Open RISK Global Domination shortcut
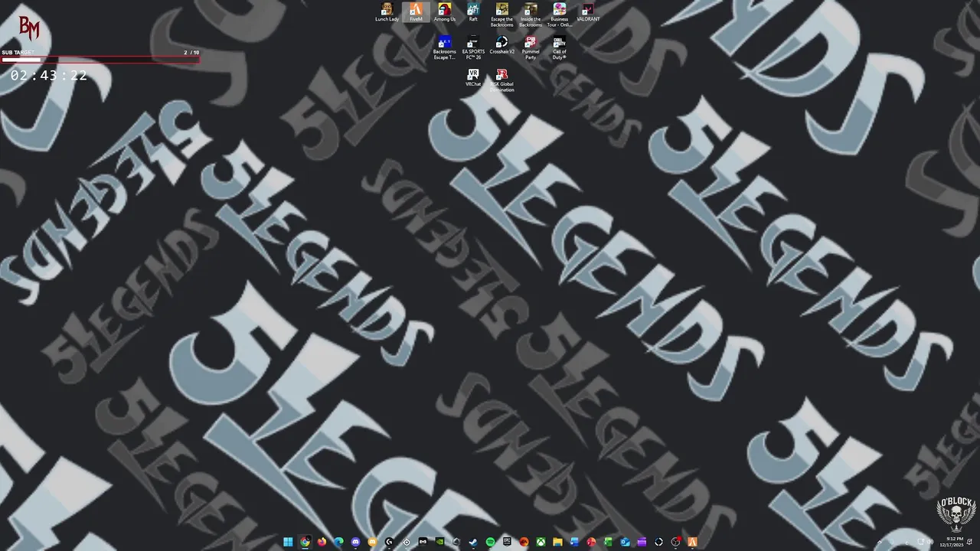 click(x=502, y=80)
